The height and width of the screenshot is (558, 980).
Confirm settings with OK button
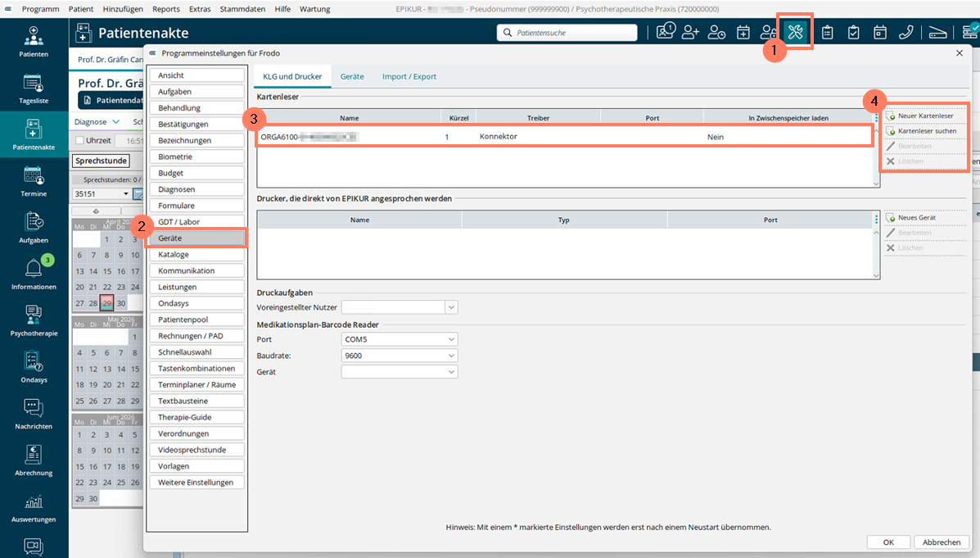[x=888, y=542]
